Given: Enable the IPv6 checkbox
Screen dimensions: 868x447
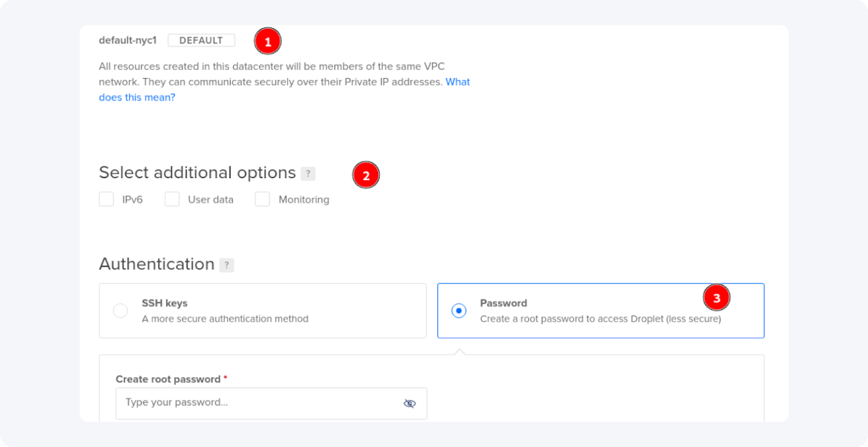Looking at the screenshot, I should [106, 200].
